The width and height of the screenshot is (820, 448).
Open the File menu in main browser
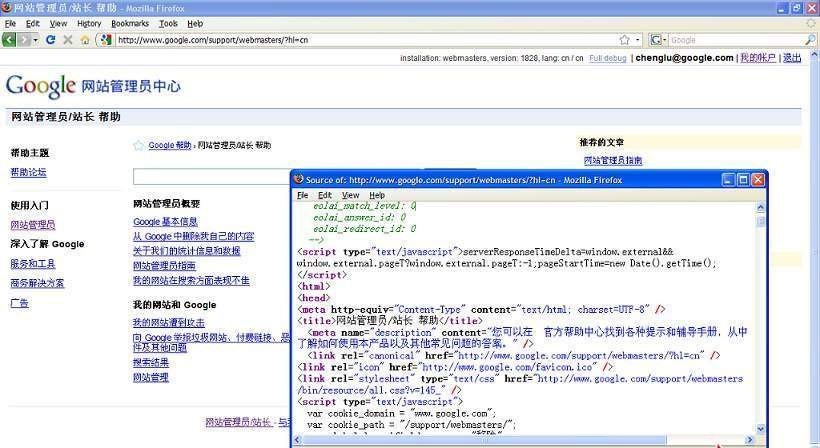coord(10,24)
